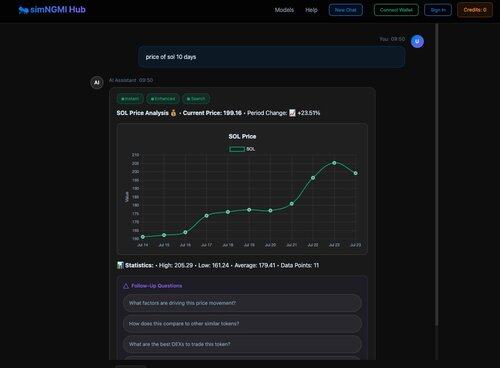This screenshot has height=368, width=500.
Task: Open the Help menu item
Action: (311, 10)
